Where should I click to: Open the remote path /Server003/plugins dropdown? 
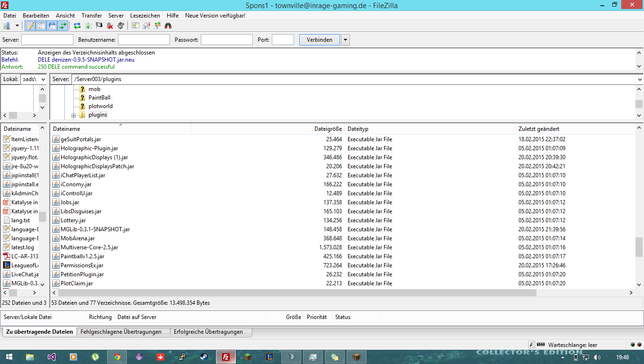coord(639,79)
